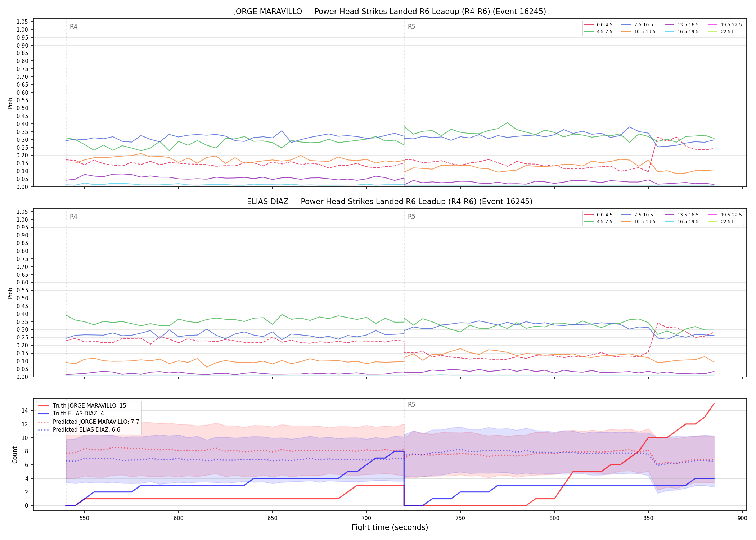Click x-axis tick label 750
Screen dimensions: 756x540
(x=460, y=518)
